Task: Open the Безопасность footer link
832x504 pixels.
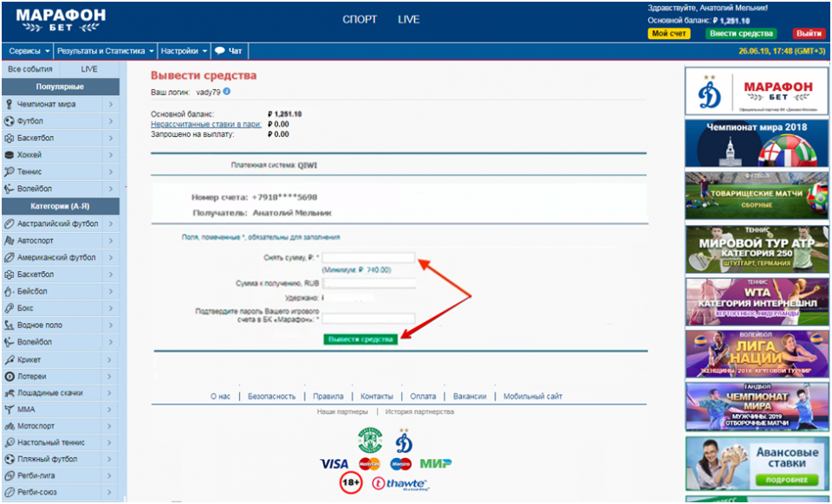Action: coord(271,396)
